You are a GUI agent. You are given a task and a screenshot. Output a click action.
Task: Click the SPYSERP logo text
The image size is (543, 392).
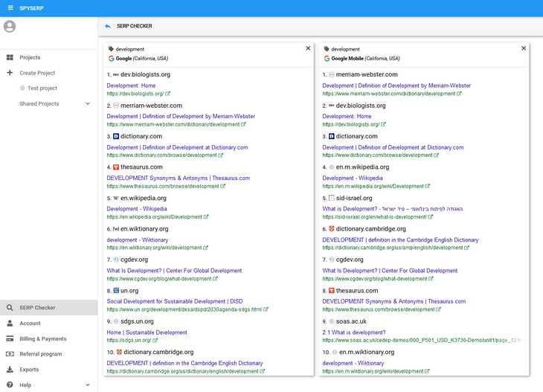[x=31, y=8]
